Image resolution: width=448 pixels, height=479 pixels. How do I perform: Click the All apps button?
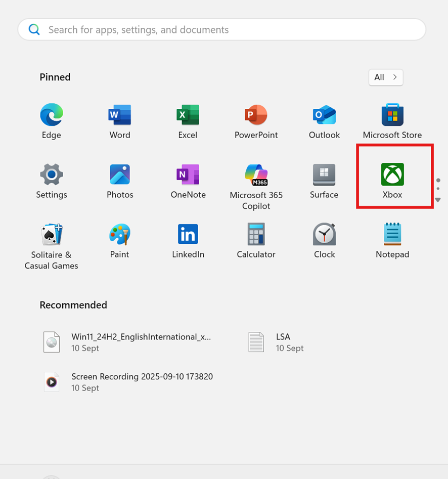click(385, 77)
